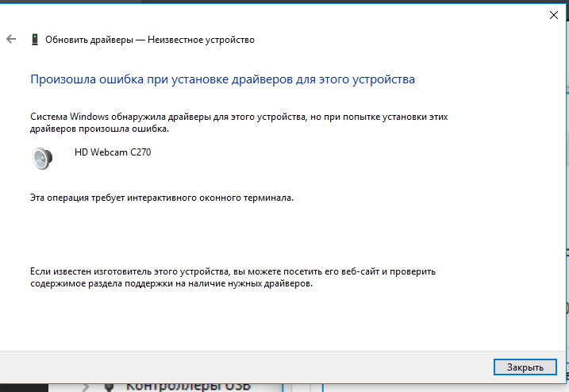Click the Закрыть button
The height and width of the screenshot is (392, 569).
(525, 367)
